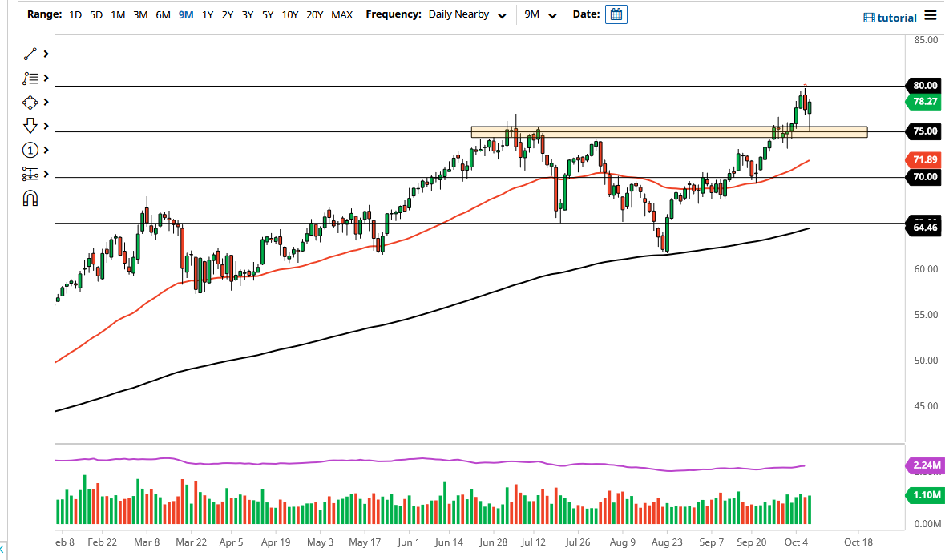Select the shape drawing tool
The width and height of the screenshot is (949, 560).
point(30,102)
